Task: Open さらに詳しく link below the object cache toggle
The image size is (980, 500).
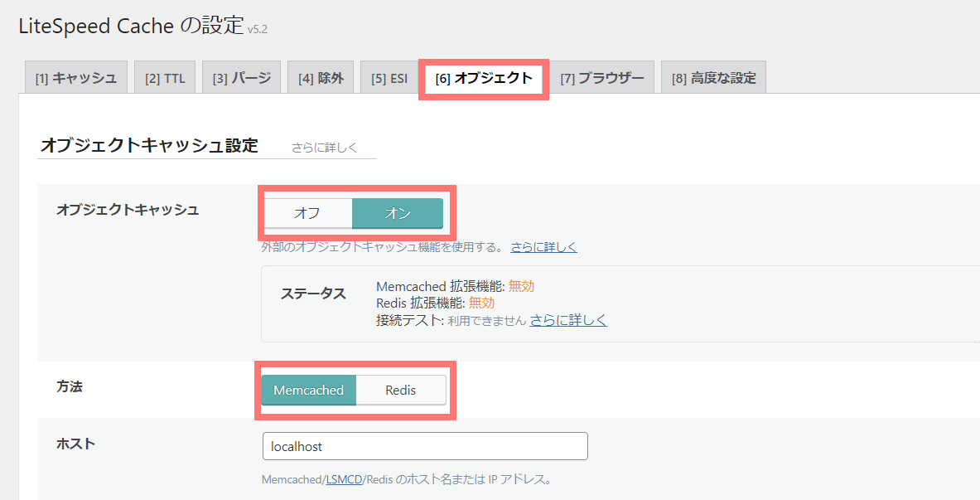Action: (544, 246)
